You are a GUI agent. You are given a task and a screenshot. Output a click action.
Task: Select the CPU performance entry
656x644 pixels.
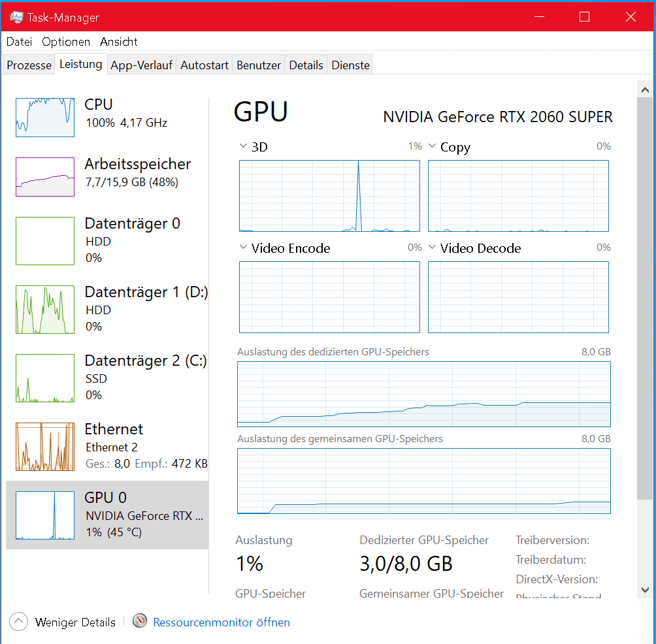click(x=107, y=117)
